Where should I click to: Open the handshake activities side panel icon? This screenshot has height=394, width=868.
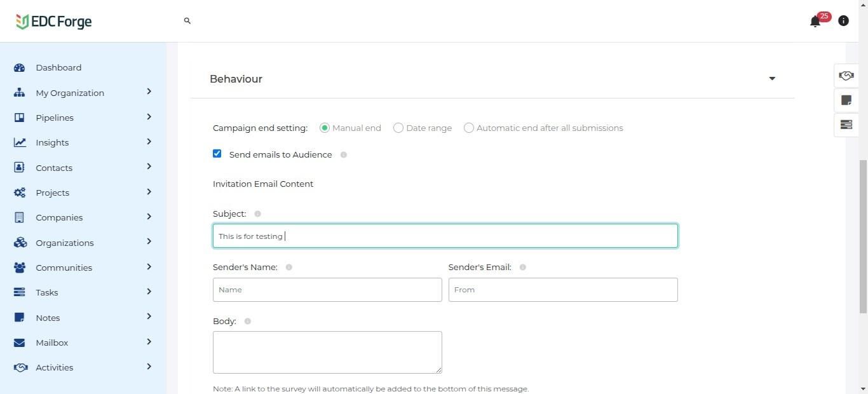846,76
